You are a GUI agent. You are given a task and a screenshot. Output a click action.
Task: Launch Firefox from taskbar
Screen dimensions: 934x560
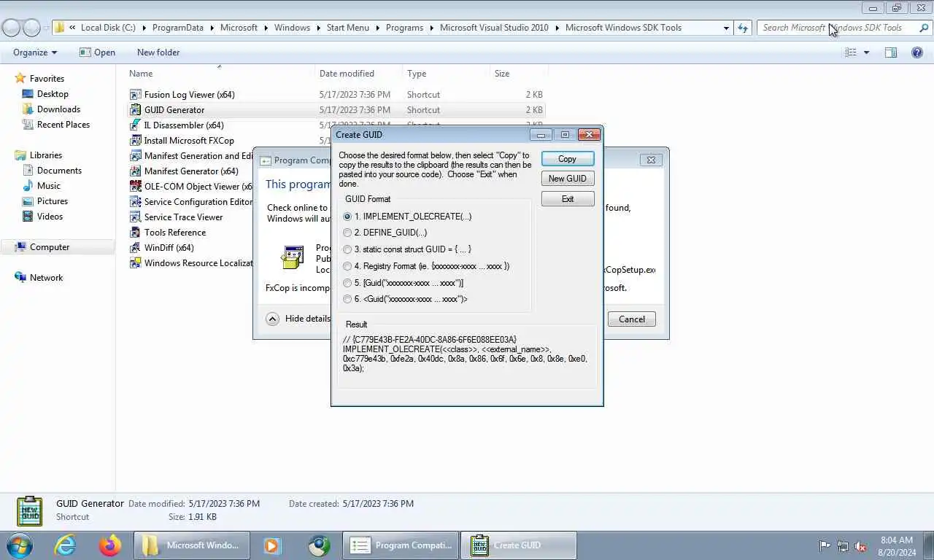pos(110,545)
